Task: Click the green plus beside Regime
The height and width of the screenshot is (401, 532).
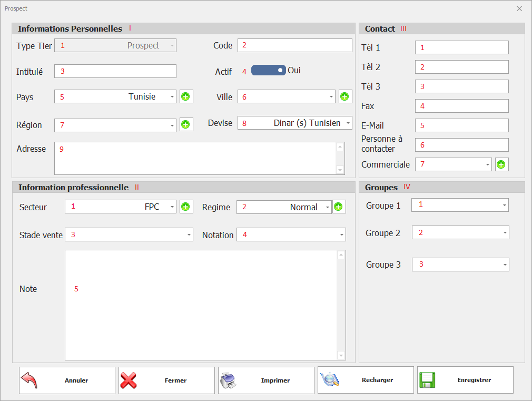Action: 339,207
